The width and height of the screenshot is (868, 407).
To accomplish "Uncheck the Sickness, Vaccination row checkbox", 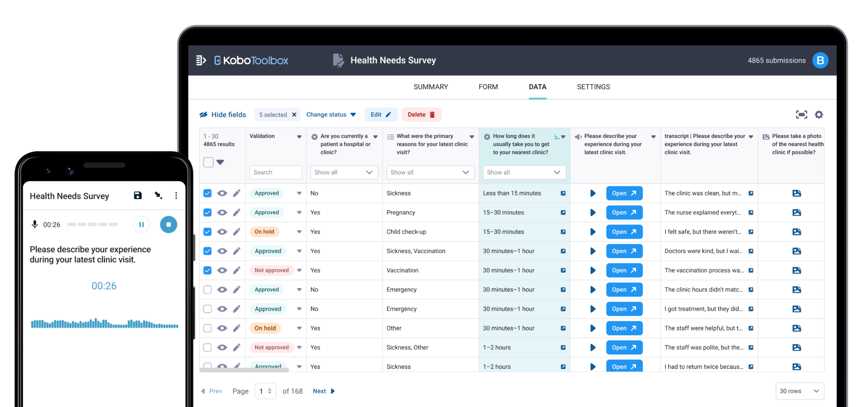I will 207,251.
